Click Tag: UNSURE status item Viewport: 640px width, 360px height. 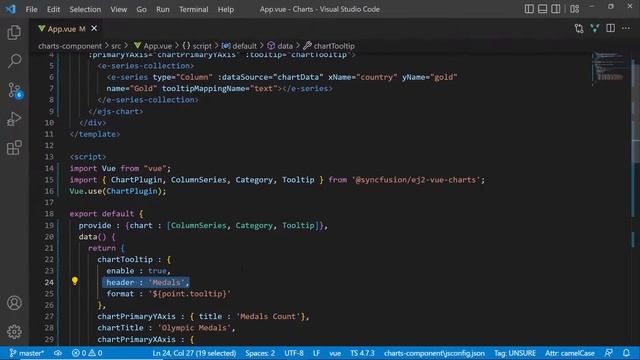click(x=515, y=353)
